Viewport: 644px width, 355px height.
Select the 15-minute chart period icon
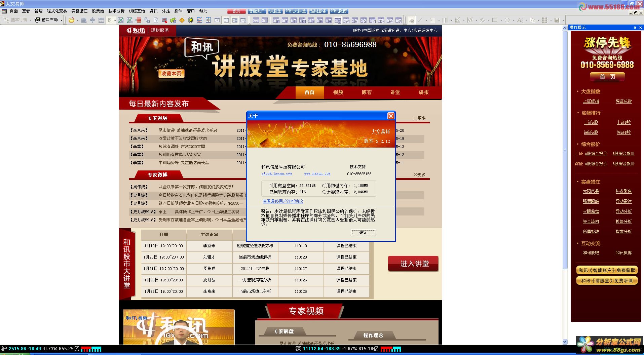click(293, 20)
